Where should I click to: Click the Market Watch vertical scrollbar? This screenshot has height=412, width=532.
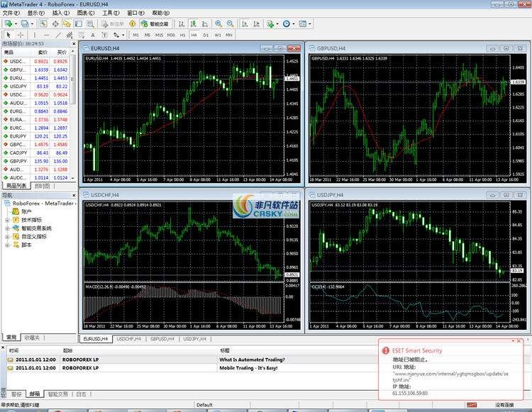[x=72, y=116]
